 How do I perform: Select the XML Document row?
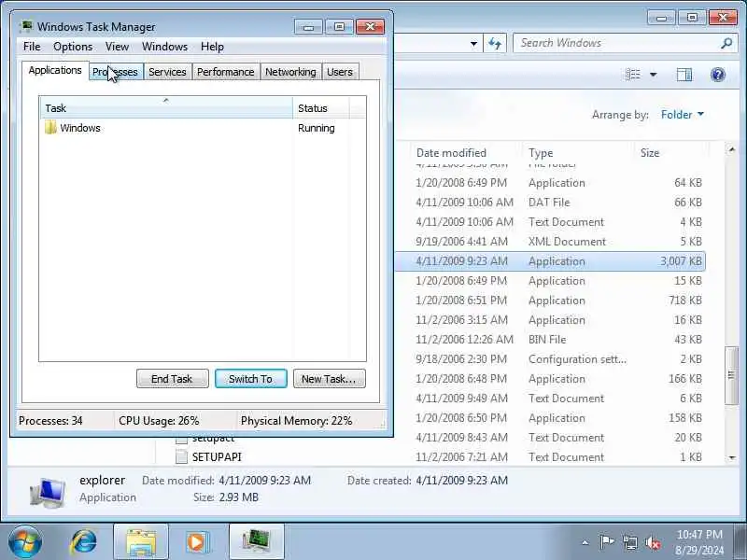tap(550, 242)
